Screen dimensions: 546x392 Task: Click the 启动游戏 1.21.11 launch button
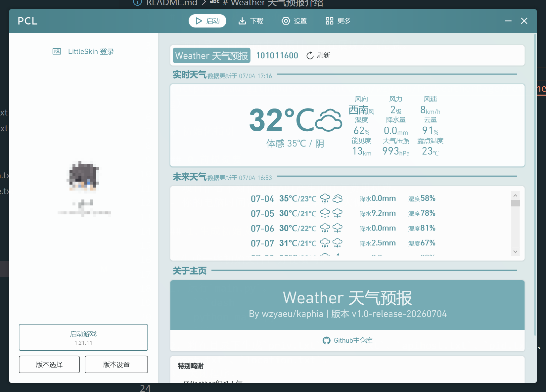(83, 337)
